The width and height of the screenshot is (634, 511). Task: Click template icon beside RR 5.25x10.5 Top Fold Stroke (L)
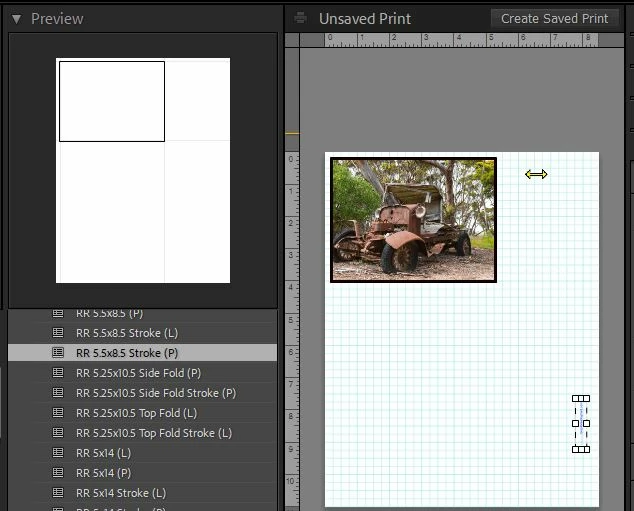coord(58,433)
